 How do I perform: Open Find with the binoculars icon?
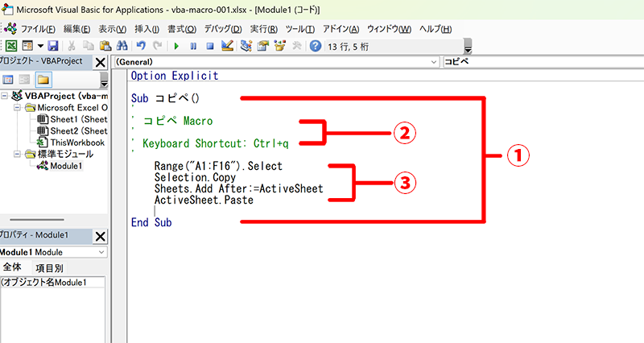(x=122, y=46)
